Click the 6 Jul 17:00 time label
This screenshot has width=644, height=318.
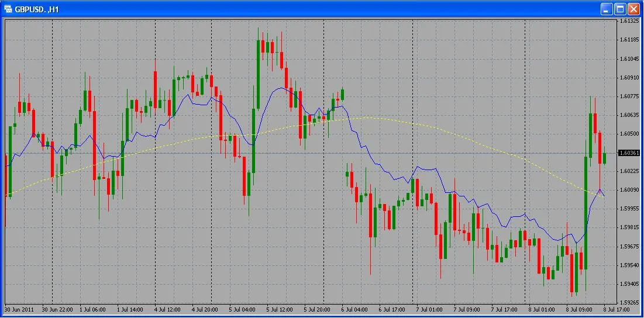392,309
